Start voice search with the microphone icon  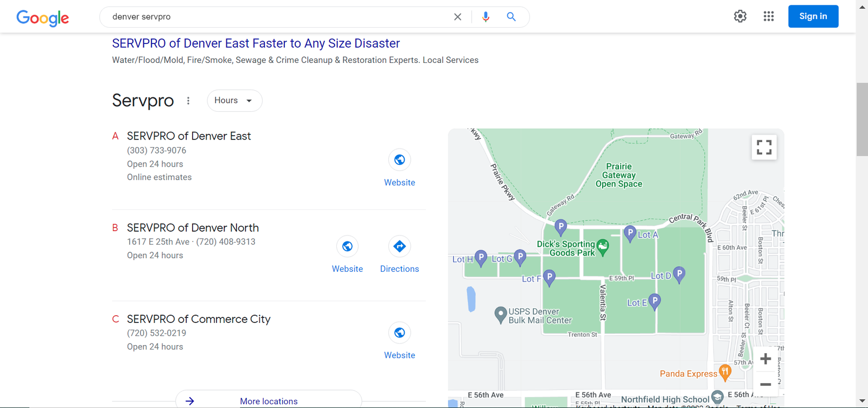point(486,17)
